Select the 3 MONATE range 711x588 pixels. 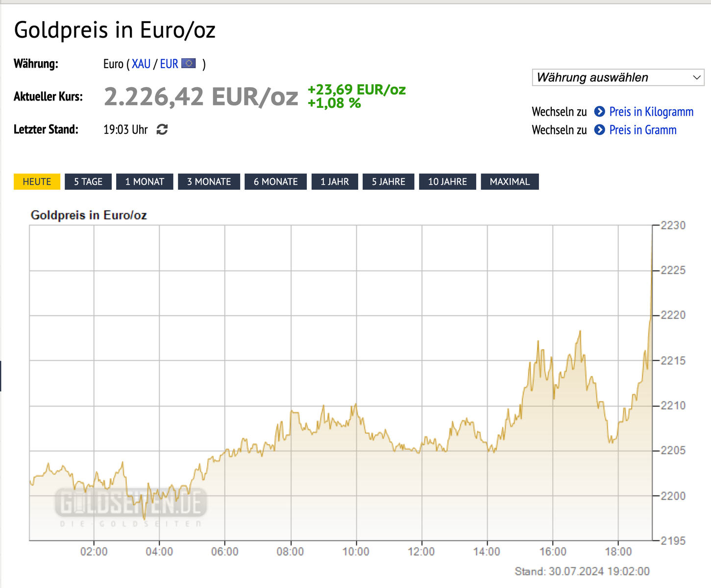[x=209, y=182]
